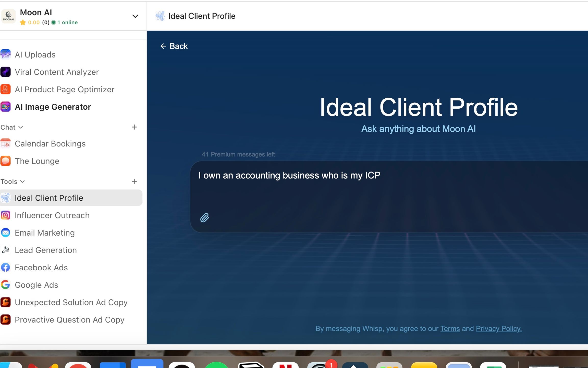Screen dimensions: 588x368
Task: Open the Privacy Policy link
Action: 499,328
